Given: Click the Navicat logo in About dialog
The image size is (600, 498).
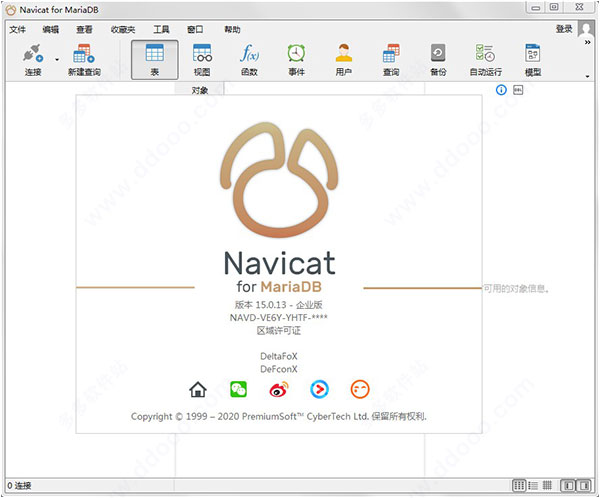Looking at the screenshot, I should coord(279,180).
